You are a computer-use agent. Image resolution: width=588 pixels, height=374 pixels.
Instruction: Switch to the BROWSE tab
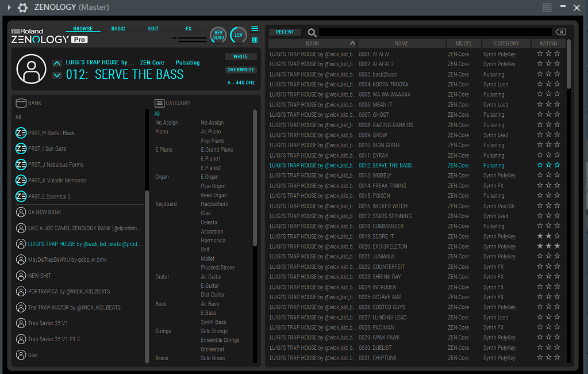pyautogui.click(x=83, y=29)
